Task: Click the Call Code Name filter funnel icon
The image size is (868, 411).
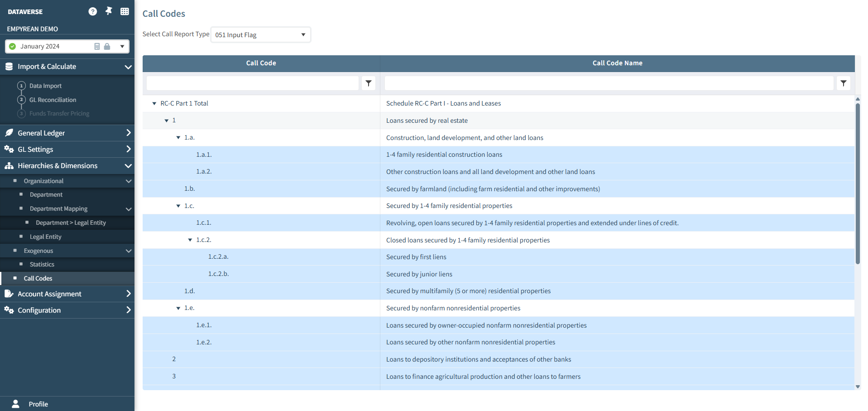Action: [844, 83]
